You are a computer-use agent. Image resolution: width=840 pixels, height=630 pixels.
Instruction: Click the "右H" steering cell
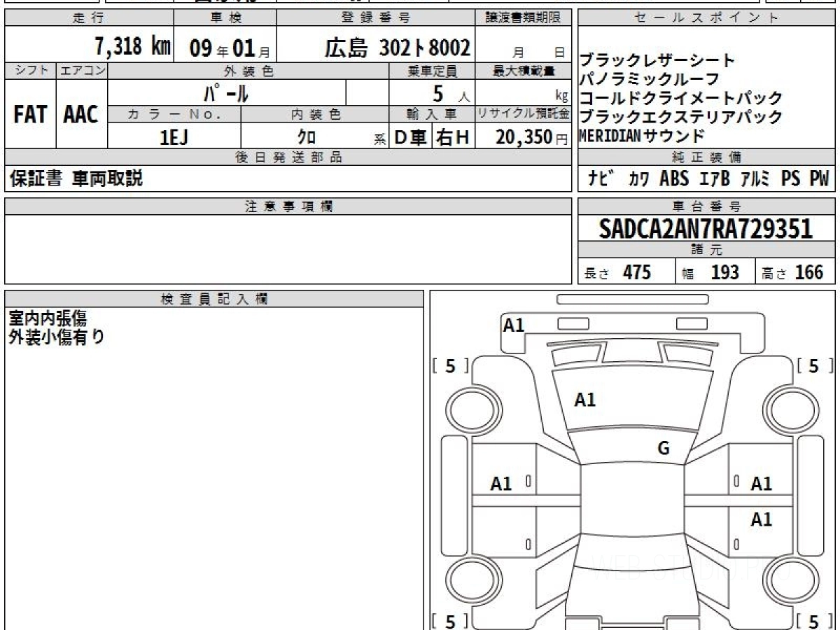pyautogui.click(x=454, y=136)
